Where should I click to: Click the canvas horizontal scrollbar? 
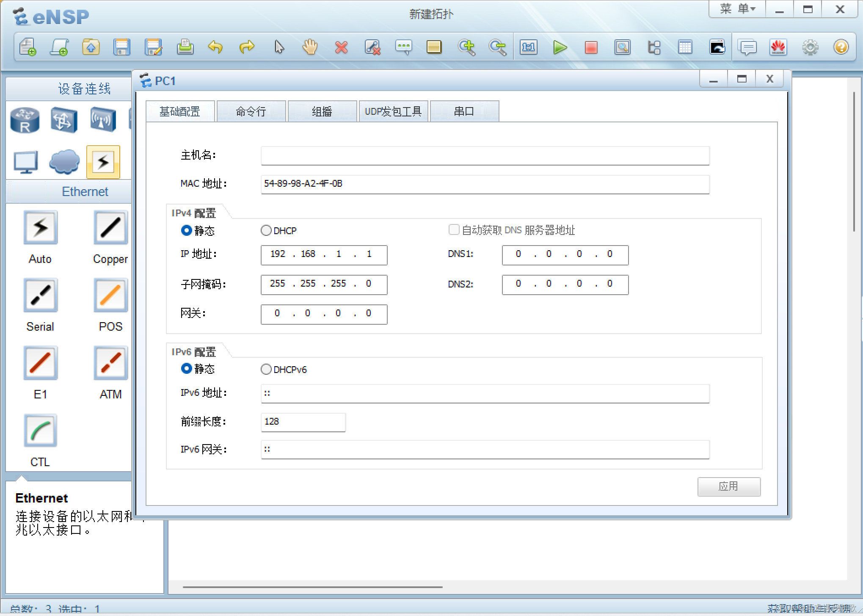(312, 587)
